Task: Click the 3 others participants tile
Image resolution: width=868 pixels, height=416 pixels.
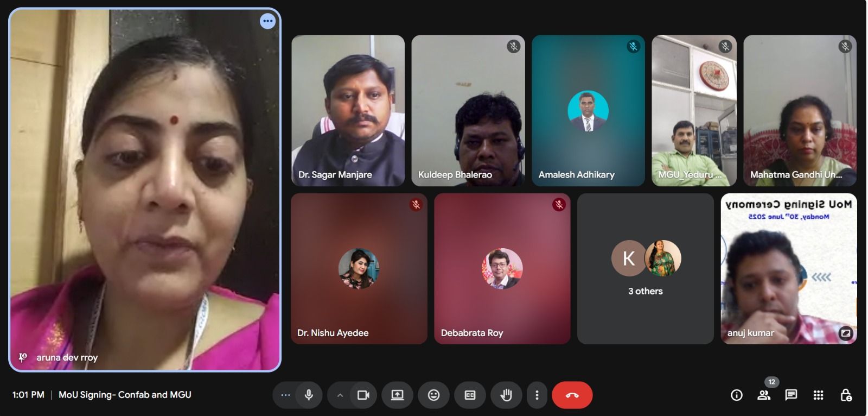Action: tap(645, 269)
